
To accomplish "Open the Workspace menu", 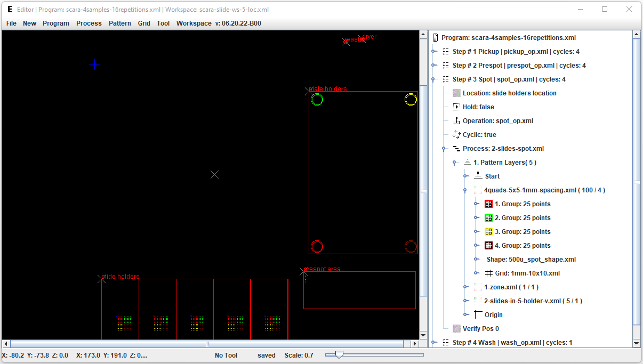I will point(194,23).
